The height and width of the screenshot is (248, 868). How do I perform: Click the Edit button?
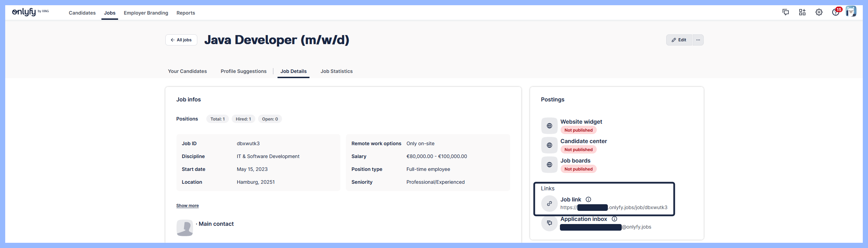679,40
